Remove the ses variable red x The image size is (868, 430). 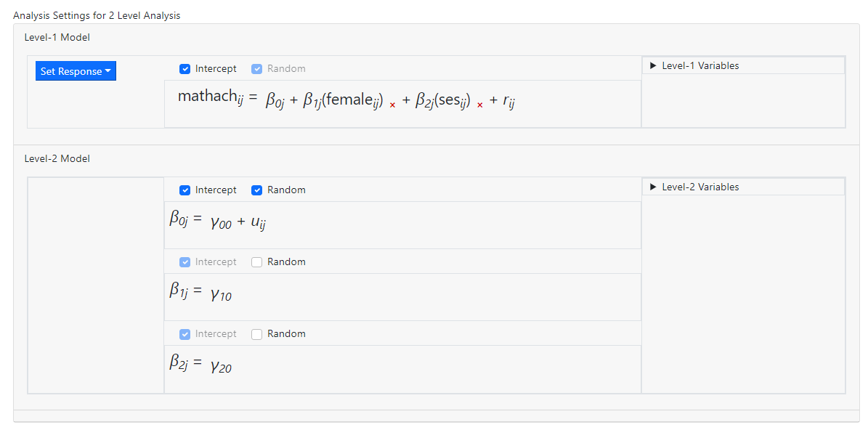tap(480, 105)
